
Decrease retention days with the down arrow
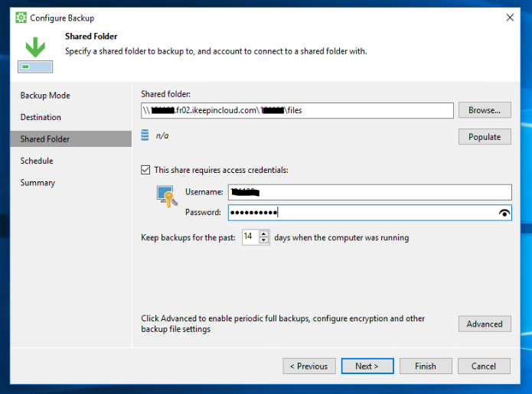click(x=263, y=240)
